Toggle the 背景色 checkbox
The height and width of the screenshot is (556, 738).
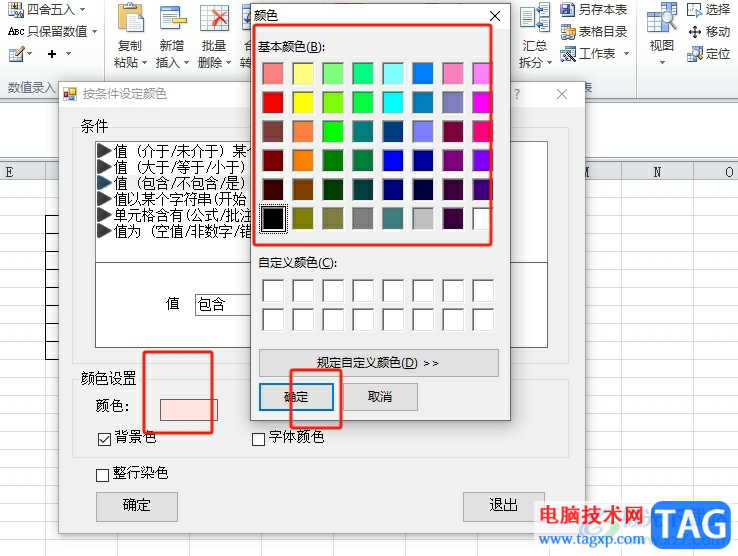[x=104, y=439]
